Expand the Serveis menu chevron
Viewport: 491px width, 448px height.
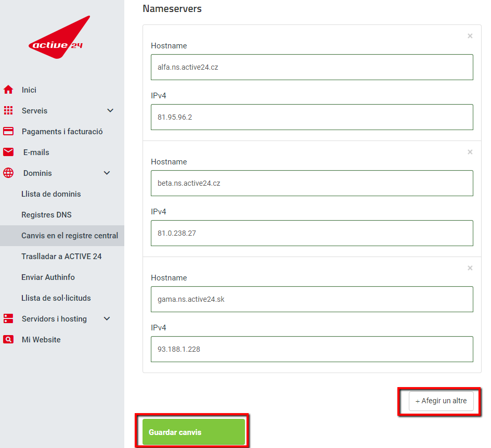pos(110,111)
